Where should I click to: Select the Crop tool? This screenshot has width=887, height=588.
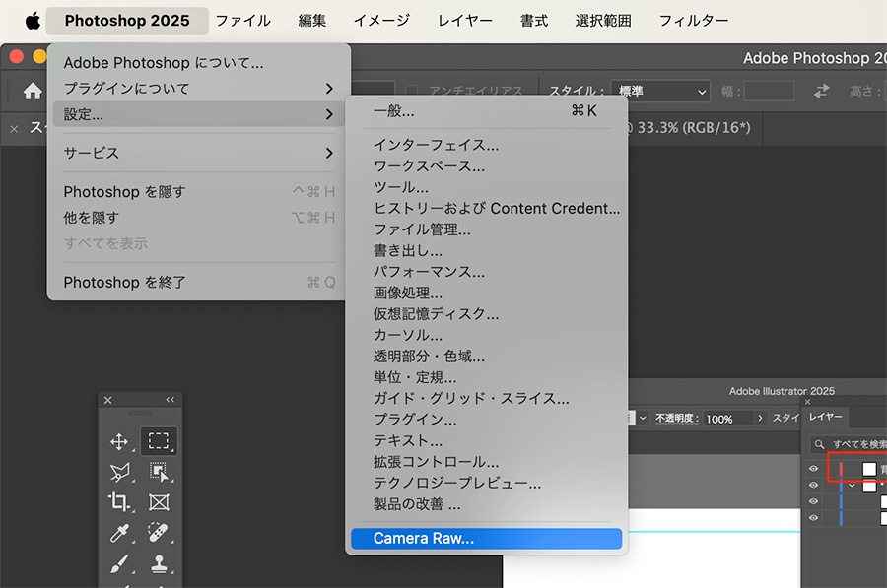(x=119, y=502)
